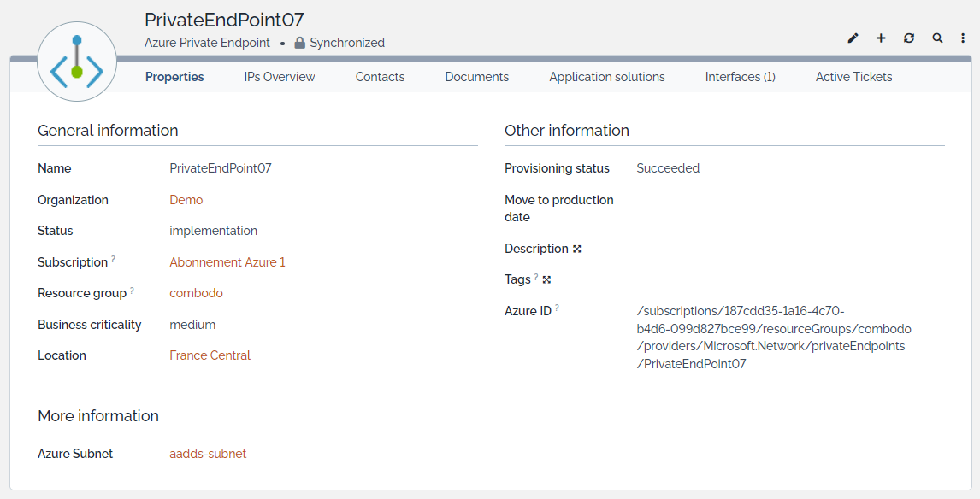This screenshot has height=499, width=980.
Task: Open the three-dot more actions menu
Action: tap(963, 38)
